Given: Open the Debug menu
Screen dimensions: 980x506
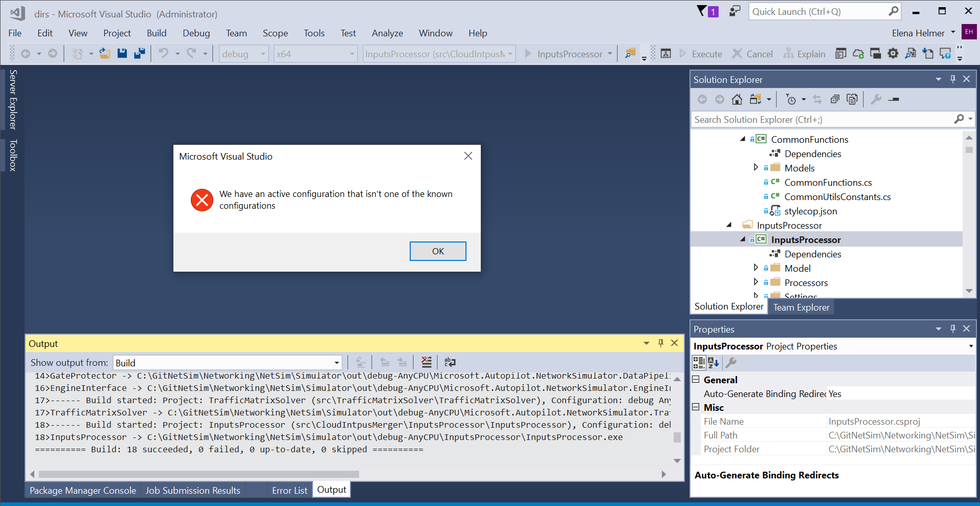Looking at the screenshot, I should 196,33.
